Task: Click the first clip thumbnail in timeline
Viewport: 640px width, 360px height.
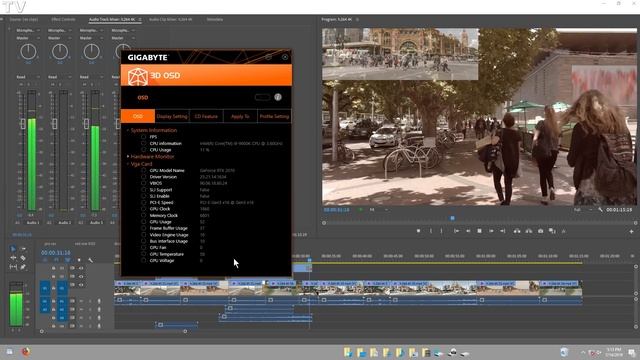Action: [127, 290]
